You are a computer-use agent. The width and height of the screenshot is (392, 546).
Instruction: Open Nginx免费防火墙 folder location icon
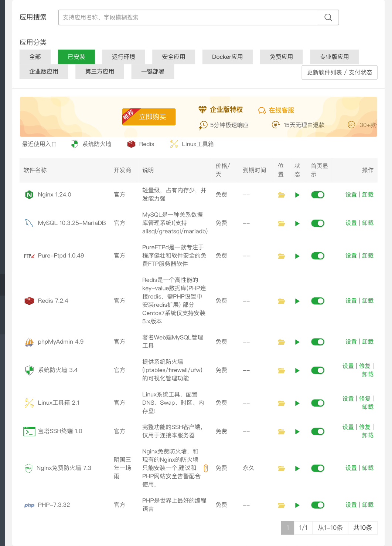[x=281, y=469]
